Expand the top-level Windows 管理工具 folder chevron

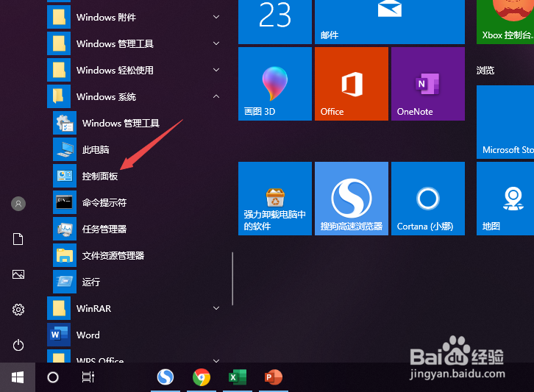216,43
